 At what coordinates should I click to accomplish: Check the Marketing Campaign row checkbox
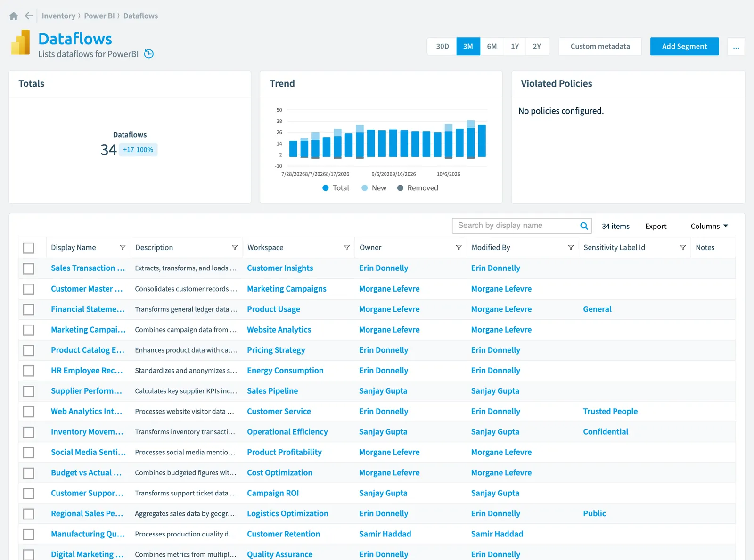pyautogui.click(x=29, y=330)
